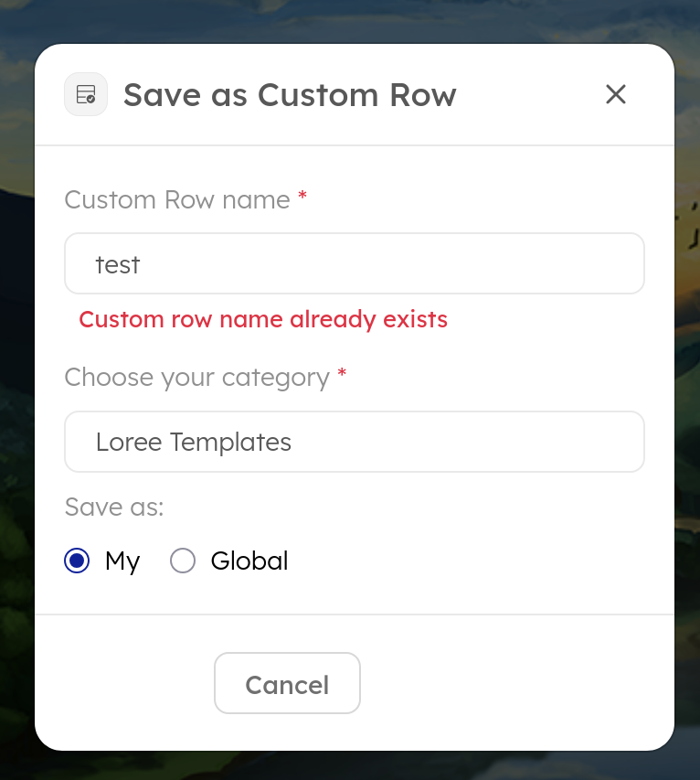Click the "My" option label text

[122, 561]
